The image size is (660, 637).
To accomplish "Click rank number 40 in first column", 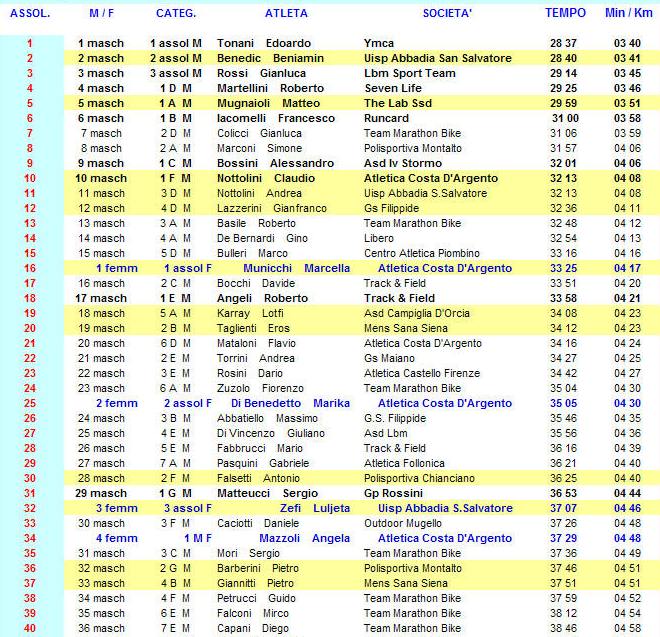I will coord(29,629).
